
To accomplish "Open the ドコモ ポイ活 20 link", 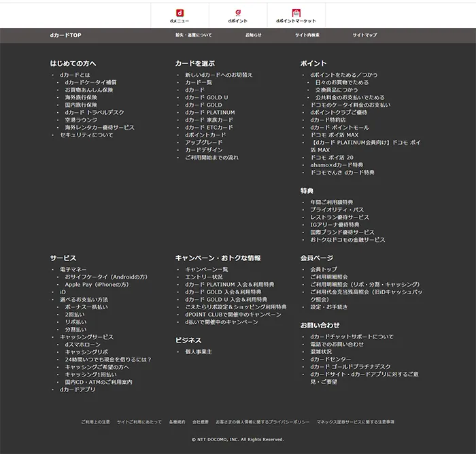I will coord(332,158).
